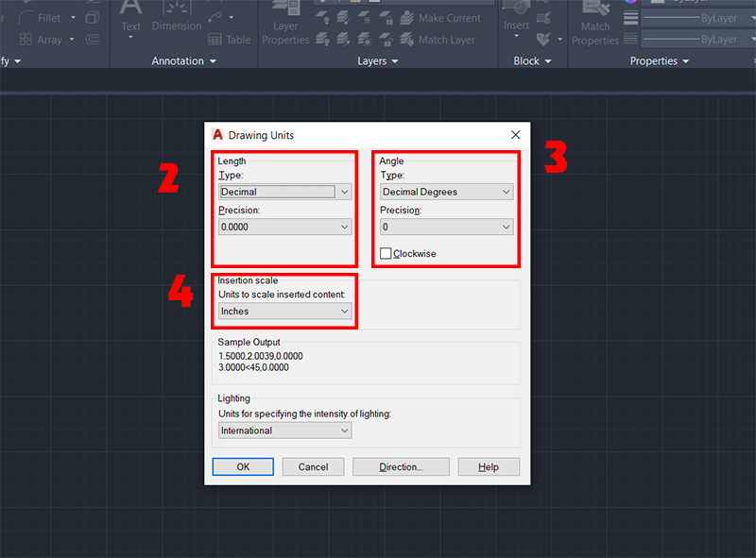The height and width of the screenshot is (558, 756).
Task: Select the Array tool
Action: (x=45, y=40)
